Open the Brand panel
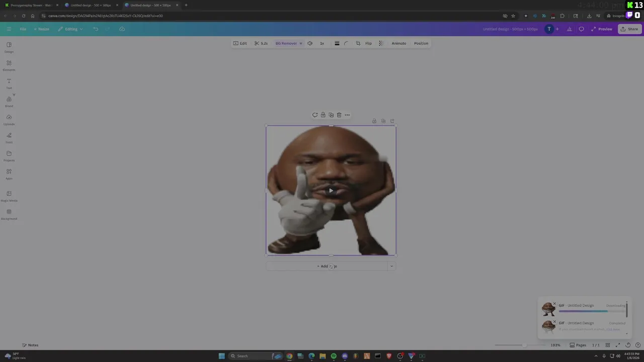 click(x=9, y=102)
